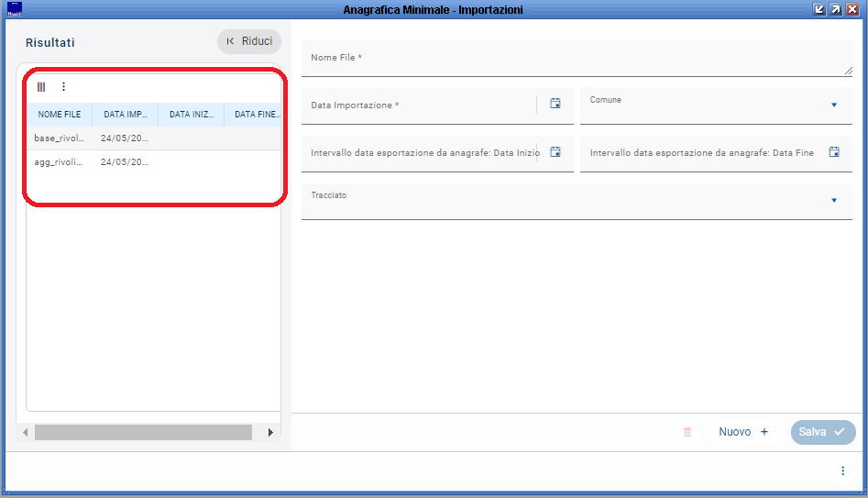Close the Importazioni window

pos(852,9)
